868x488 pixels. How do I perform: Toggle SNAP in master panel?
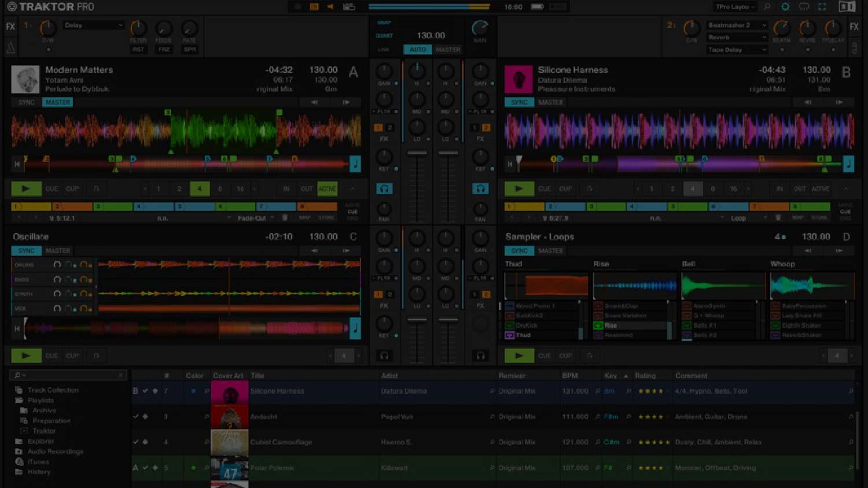(x=384, y=23)
